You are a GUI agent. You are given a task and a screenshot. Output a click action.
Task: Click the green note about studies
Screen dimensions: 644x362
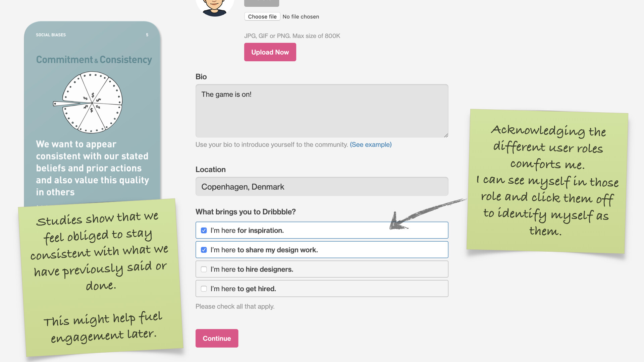point(101,278)
